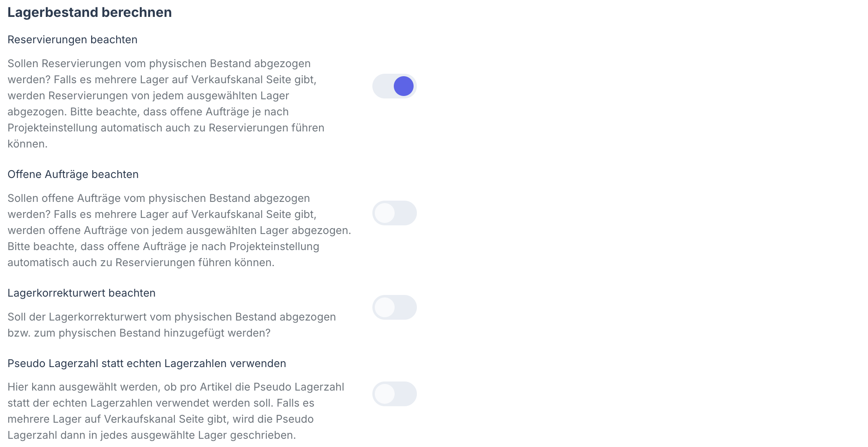Click the line 'bzw. zum physischen Bestand hinzugefügt werden?'
Viewport: 868px width, 447px height.
tap(139, 333)
